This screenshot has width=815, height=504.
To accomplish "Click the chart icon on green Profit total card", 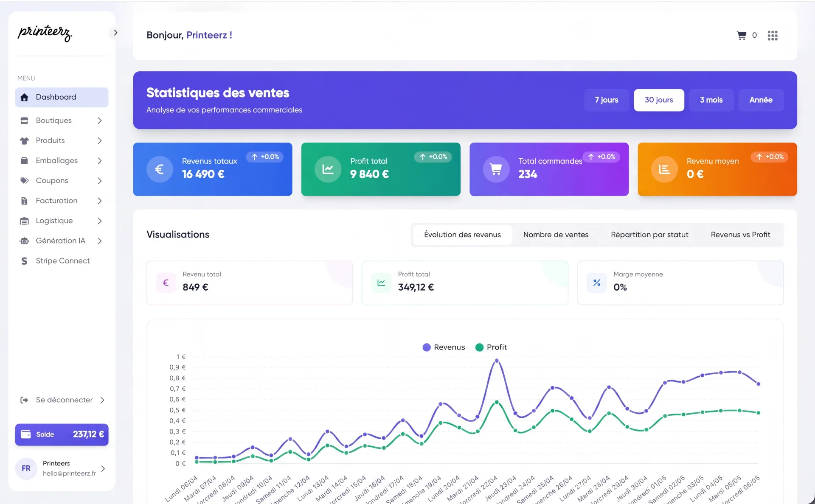I will pyautogui.click(x=328, y=169).
